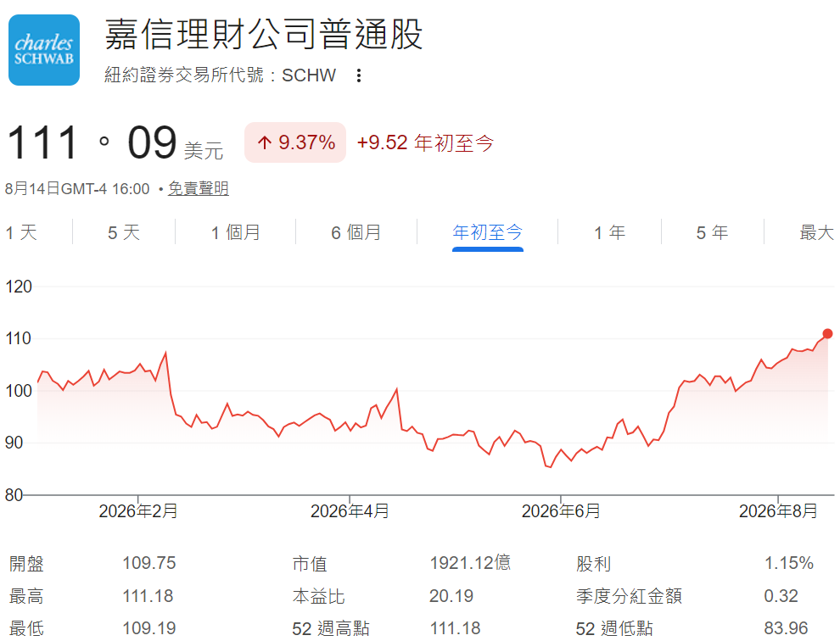Select the 5 天 range tab
This screenshot has height=641, width=840.
click(x=124, y=232)
